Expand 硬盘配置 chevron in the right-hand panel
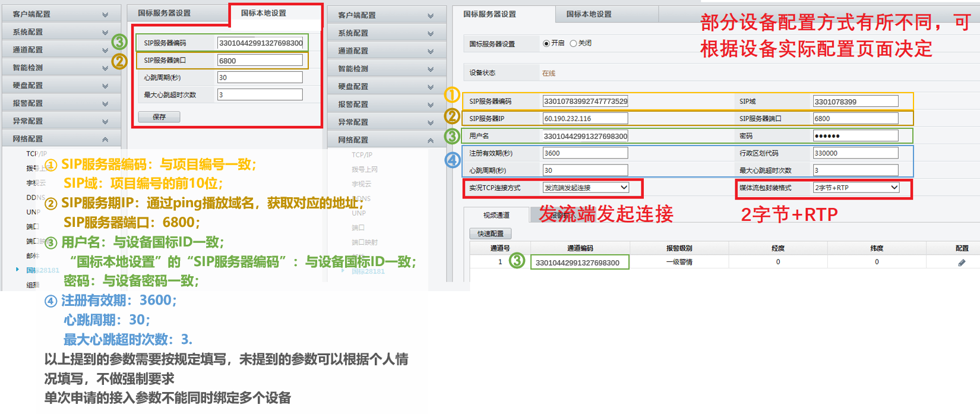 pyautogui.click(x=431, y=87)
